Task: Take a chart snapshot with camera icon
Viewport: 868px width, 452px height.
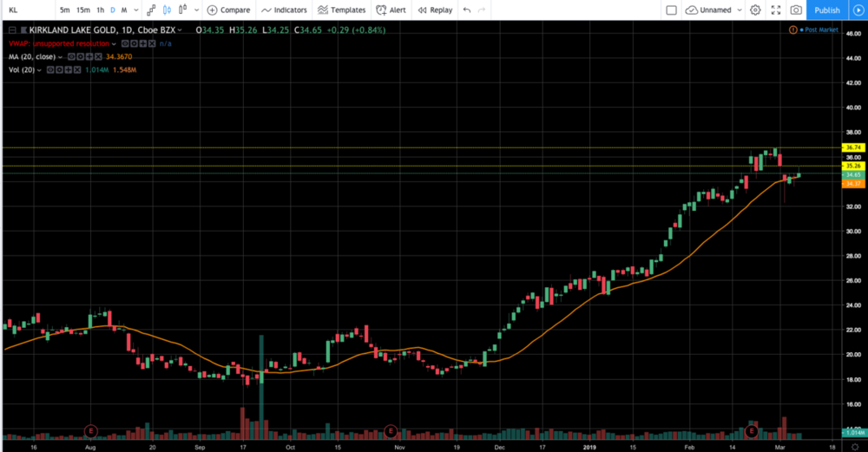Action: [796, 10]
